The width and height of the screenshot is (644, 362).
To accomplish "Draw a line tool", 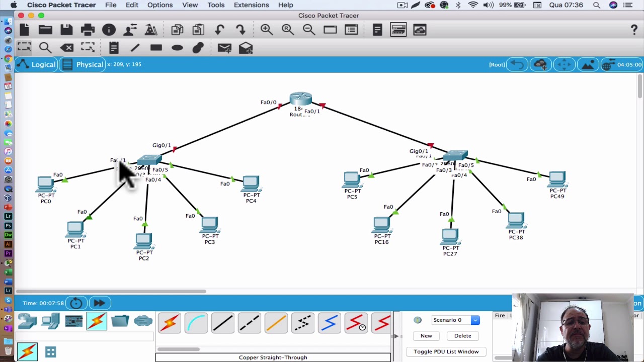I will (135, 48).
